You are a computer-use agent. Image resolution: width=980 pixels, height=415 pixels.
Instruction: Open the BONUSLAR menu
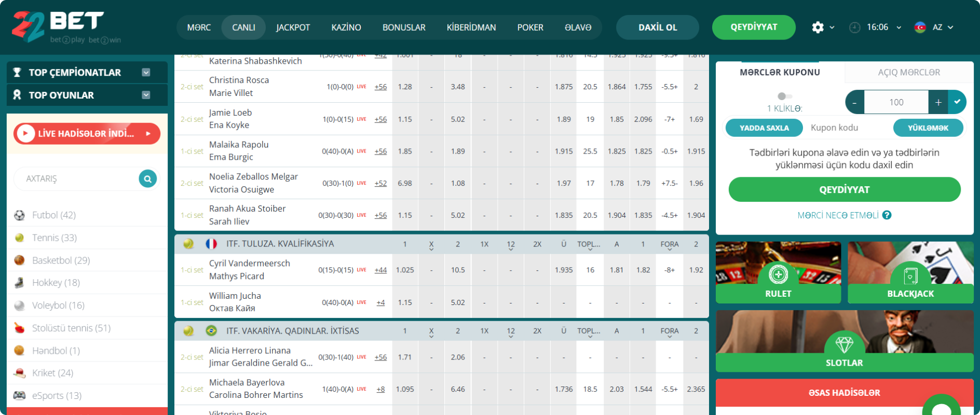[404, 27]
